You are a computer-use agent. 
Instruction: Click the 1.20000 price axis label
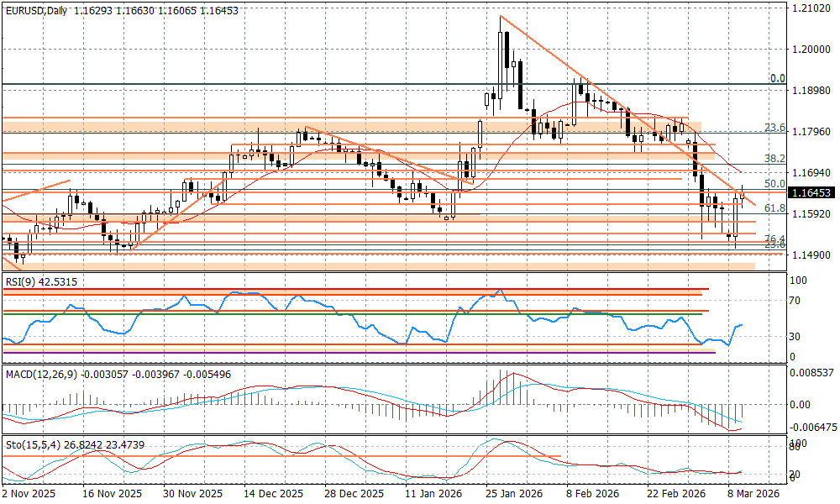click(x=810, y=49)
